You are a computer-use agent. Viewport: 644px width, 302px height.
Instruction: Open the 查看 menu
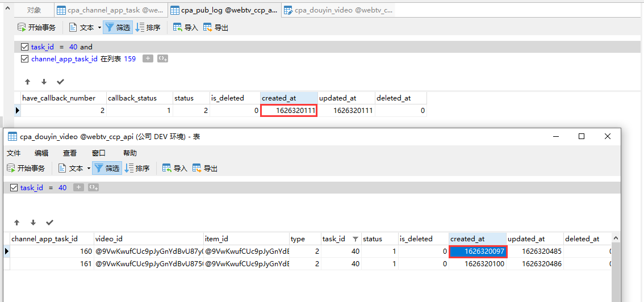(70, 153)
